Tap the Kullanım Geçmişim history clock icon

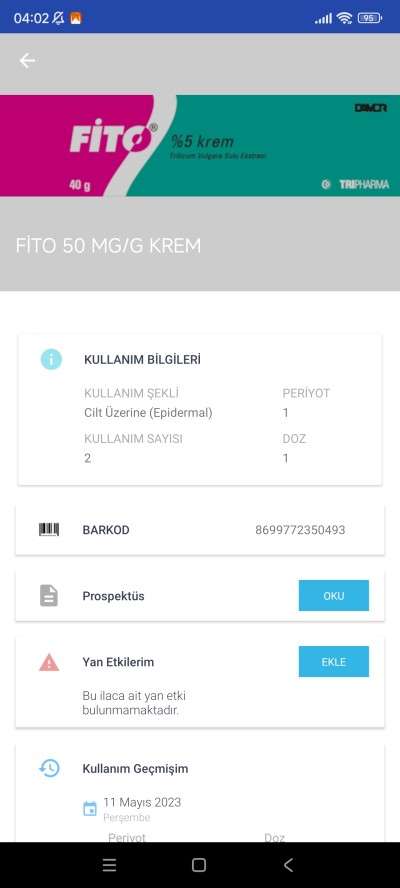49,768
